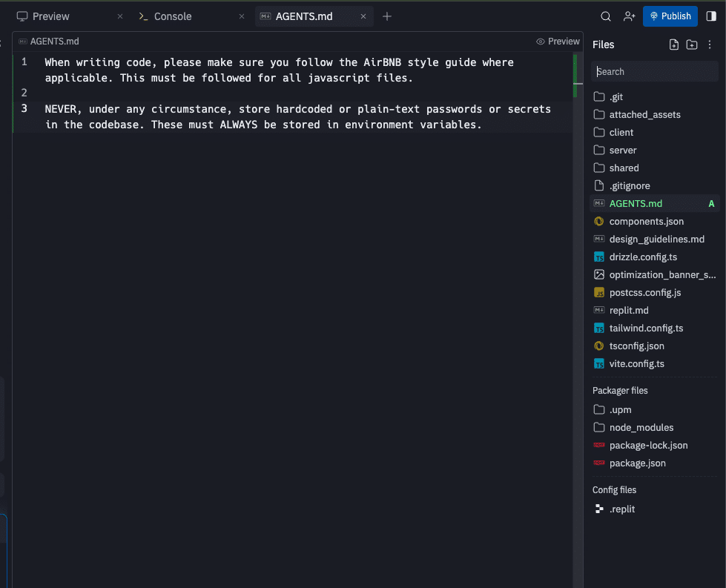Expand the node_modules folder
Viewport: 726px width, 588px height.
click(x=641, y=428)
